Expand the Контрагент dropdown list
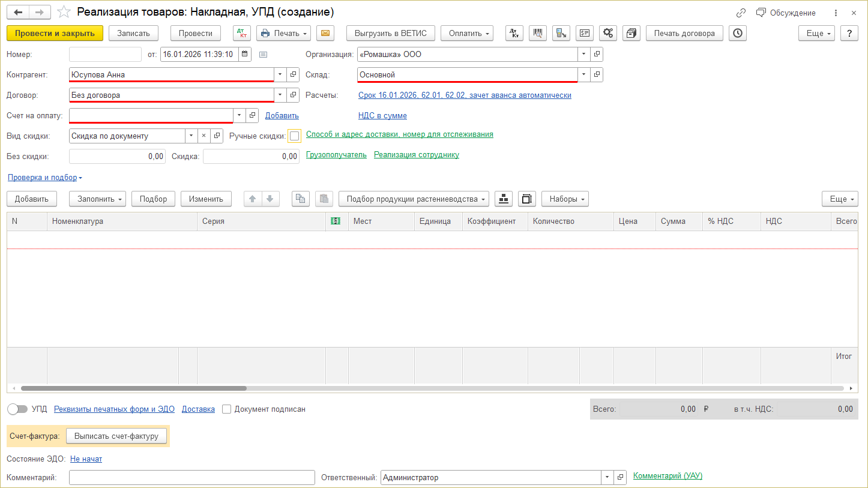The width and height of the screenshot is (868, 488). pyautogui.click(x=279, y=75)
